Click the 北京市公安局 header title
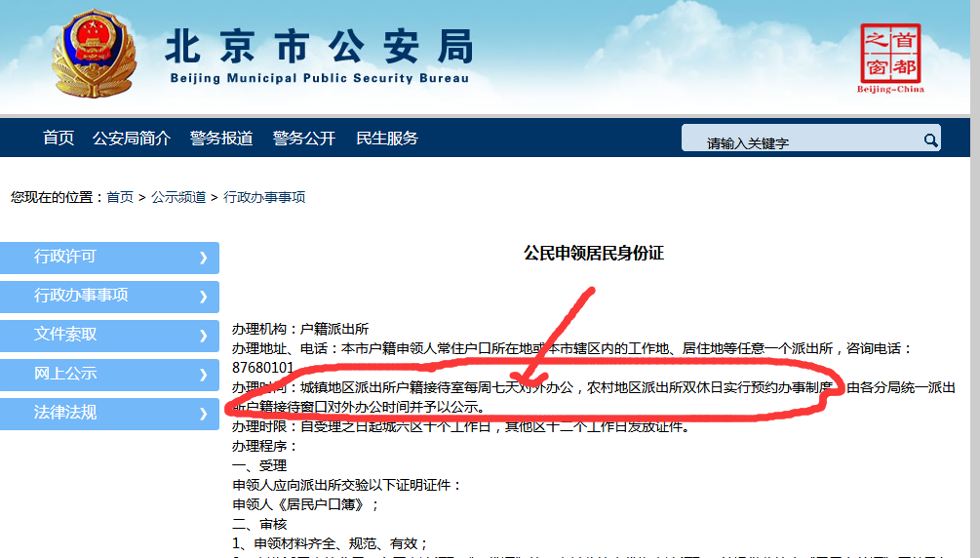Screen dimensions: 980x558 point(319,47)
